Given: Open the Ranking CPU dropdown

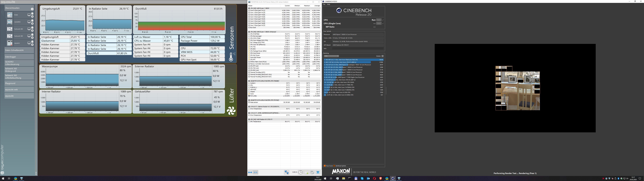Looking at the screenshot, I should tap(331, 56).
